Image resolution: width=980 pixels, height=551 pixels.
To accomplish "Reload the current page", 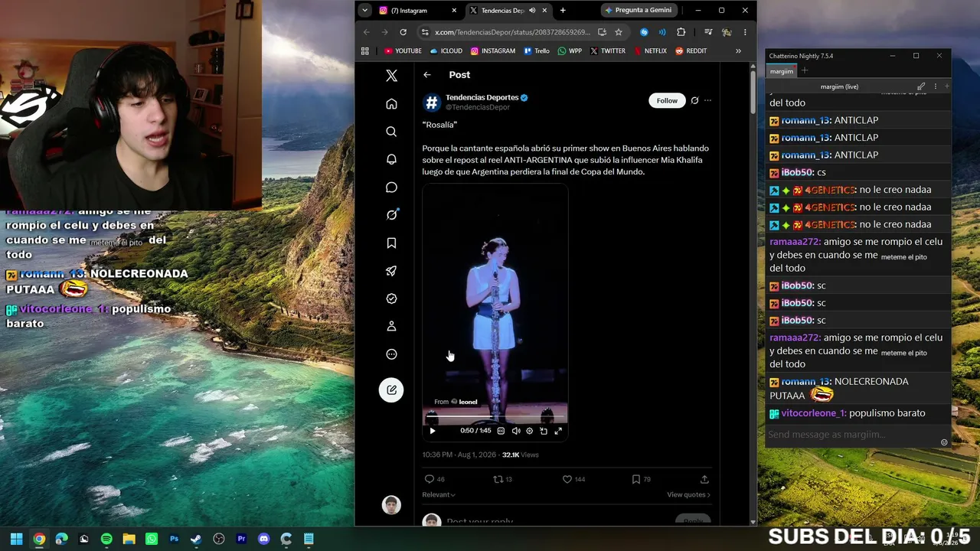I will pyautogui.click(x=403, y=32).
